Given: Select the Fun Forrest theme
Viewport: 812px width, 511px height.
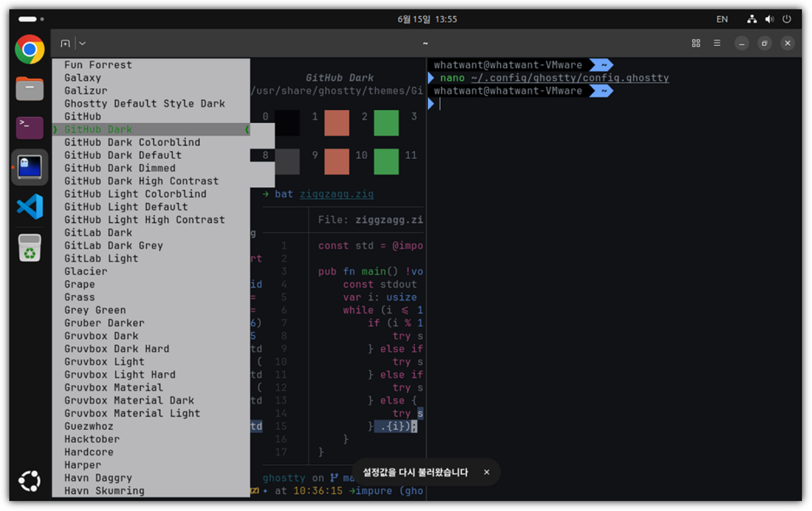Looking at the screenshot, I should click(151, 65).
